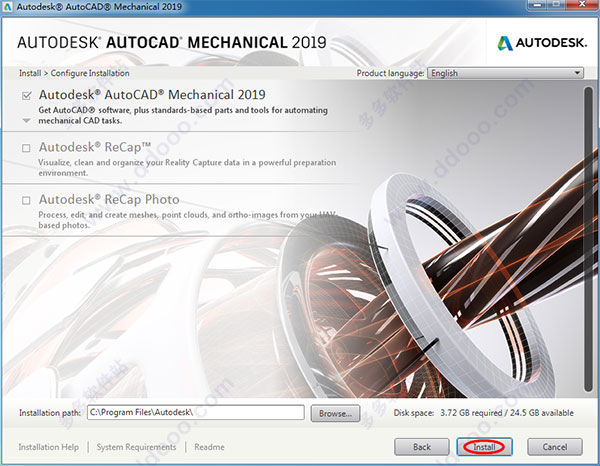Expand AutoCAD Mechanical 2019 settings arrow
The image size is (600, 466).
coord(26,121)
